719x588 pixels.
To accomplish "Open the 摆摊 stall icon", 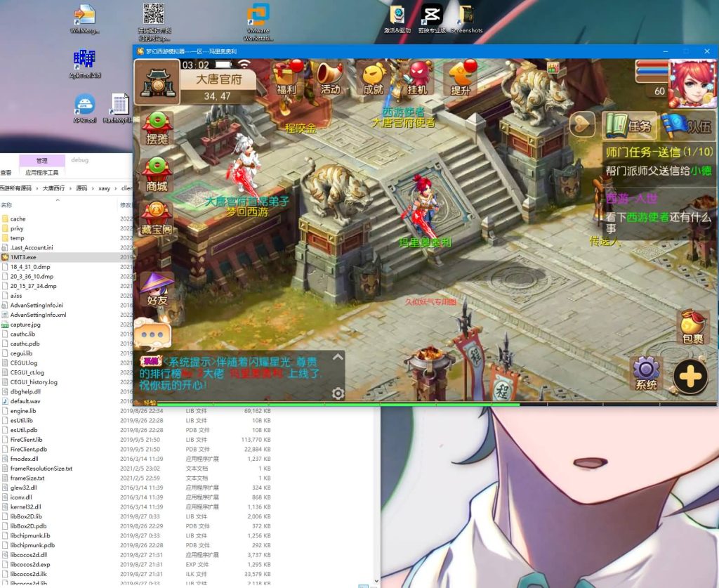I will point(157,127).
